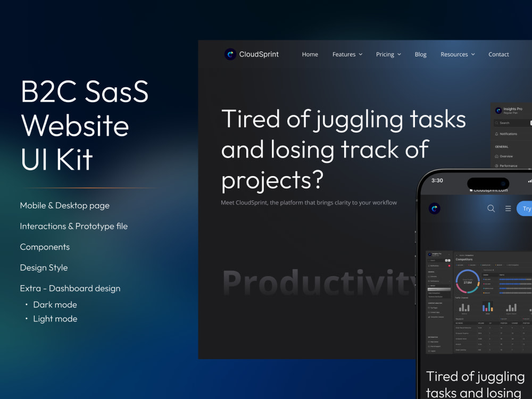Click the large 'Productivity' text
Screen dimensions: 532x399
(x=319, y=282)
